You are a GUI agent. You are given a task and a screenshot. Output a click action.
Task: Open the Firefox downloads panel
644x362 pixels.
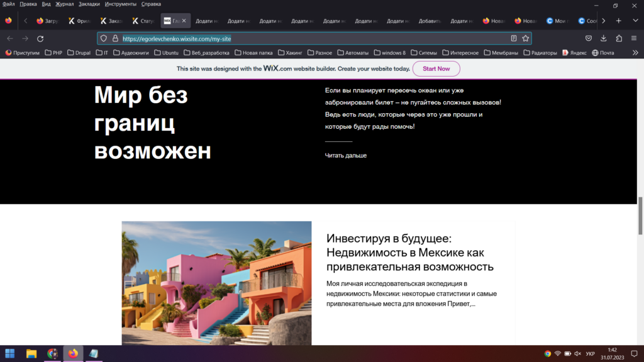point(603,38)
